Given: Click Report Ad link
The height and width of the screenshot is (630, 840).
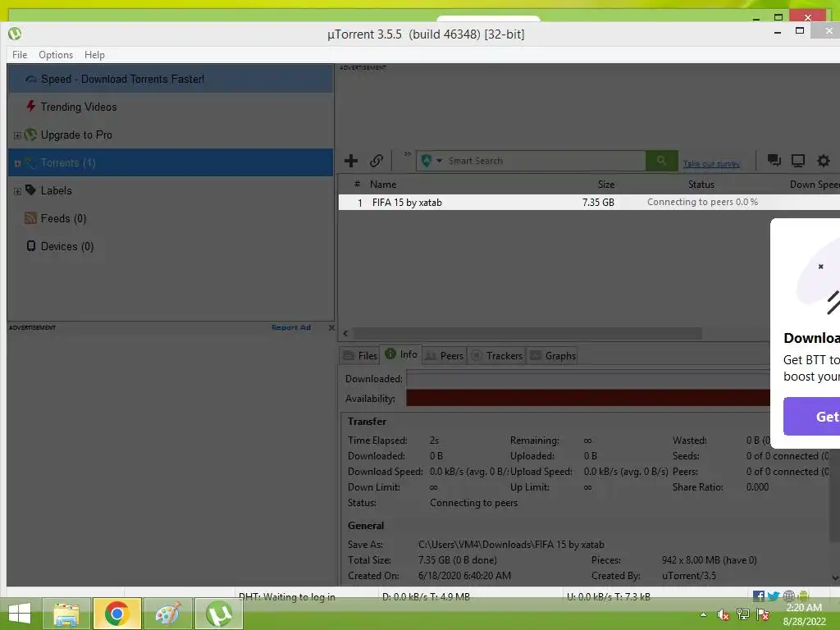Looking at the screenshot, I should 291,327.
